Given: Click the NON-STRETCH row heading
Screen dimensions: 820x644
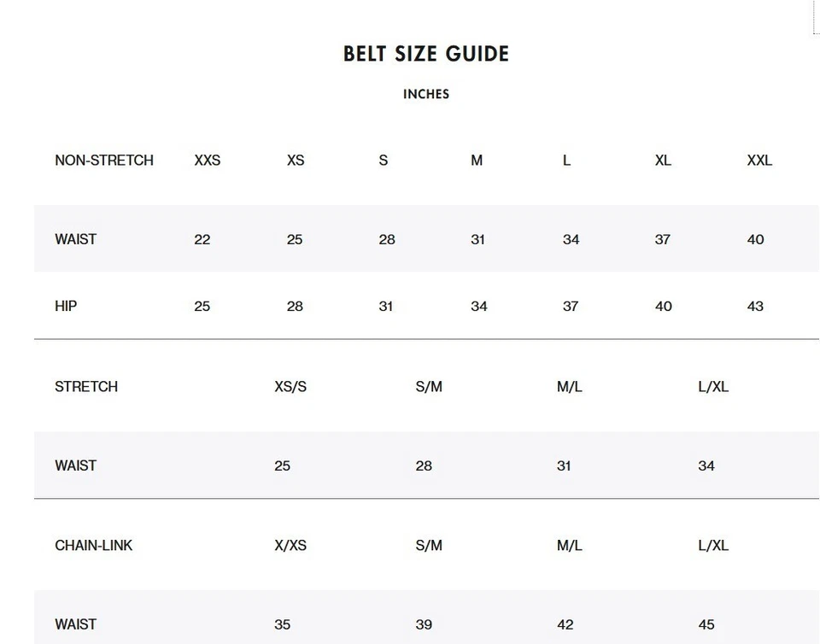Looking at the screenshot, I should coord(104,161).
